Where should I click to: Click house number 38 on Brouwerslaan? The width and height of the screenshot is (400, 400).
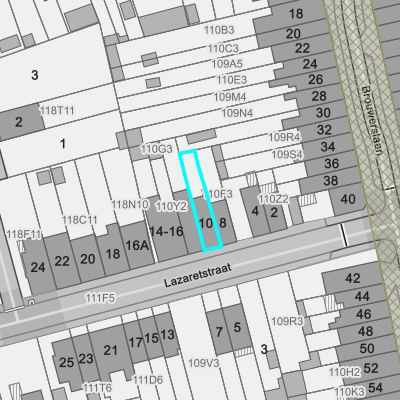click(331, 181)
